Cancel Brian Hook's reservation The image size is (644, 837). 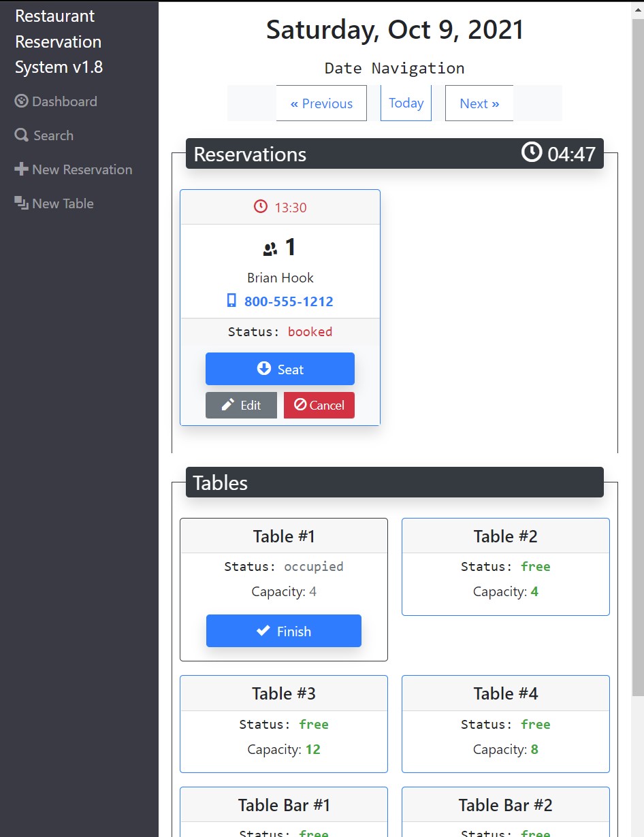point(319,405)
